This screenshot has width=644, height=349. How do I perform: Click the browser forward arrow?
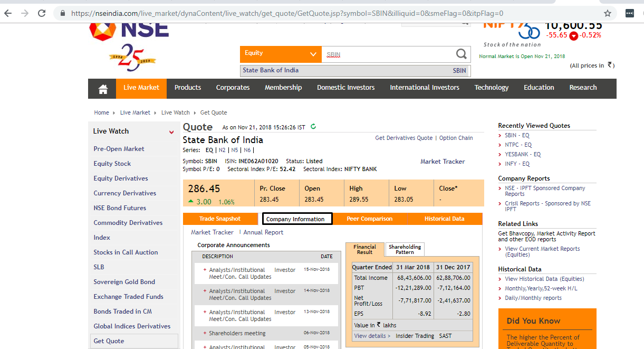click(25, 13)
